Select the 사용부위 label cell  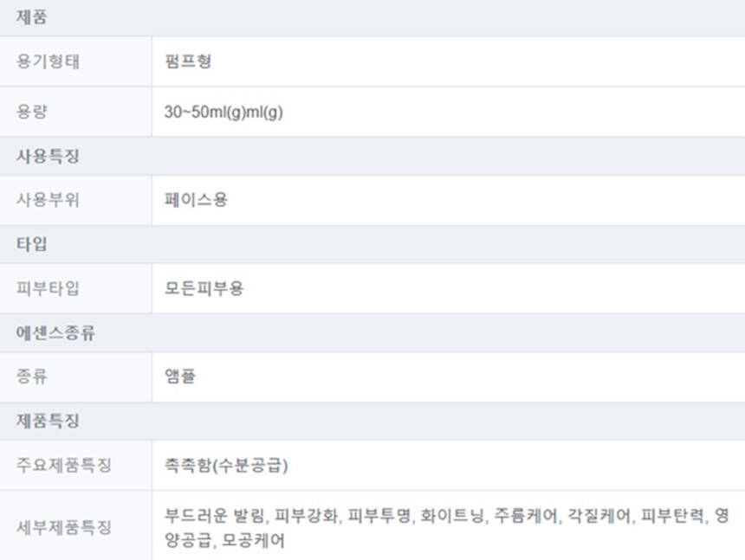pyautogui.click(x=49, y=200)
